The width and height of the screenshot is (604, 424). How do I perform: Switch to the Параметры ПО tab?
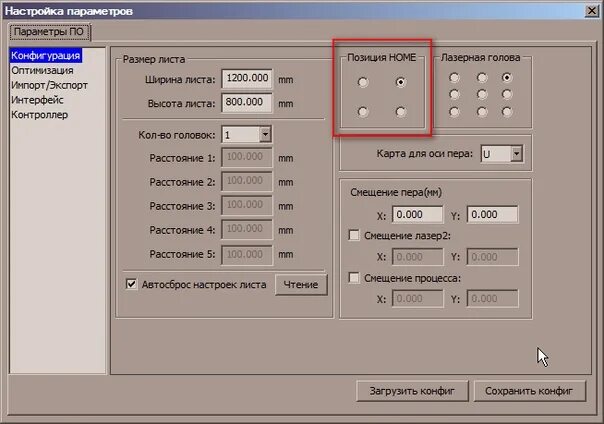(49, 32)
